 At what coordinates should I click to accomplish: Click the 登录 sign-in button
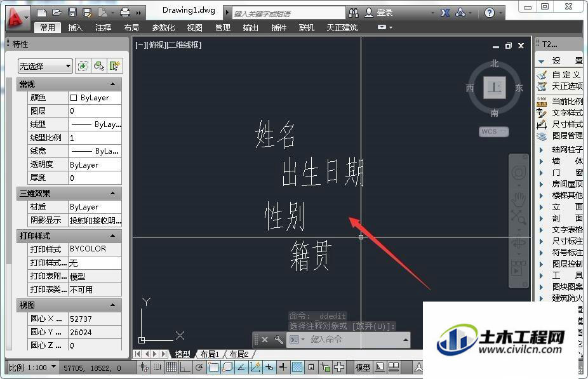378,13
